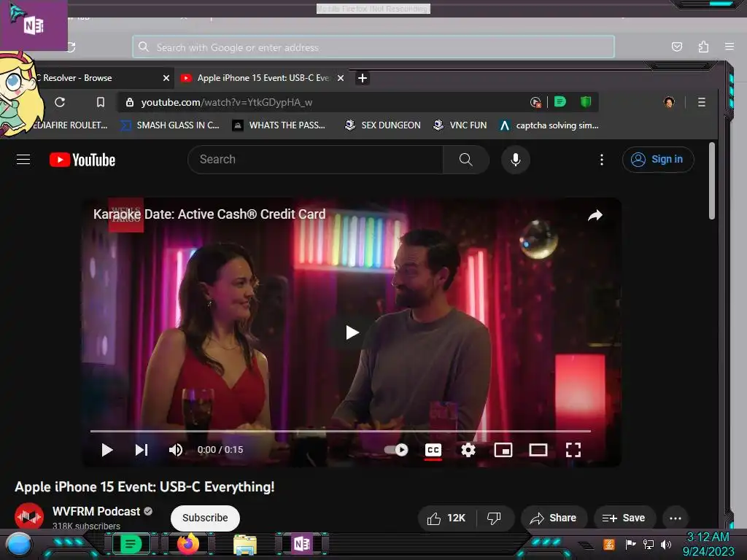747x560 pixels.
Task: Seek on the video progress bar
Action: tap(341, 431)
